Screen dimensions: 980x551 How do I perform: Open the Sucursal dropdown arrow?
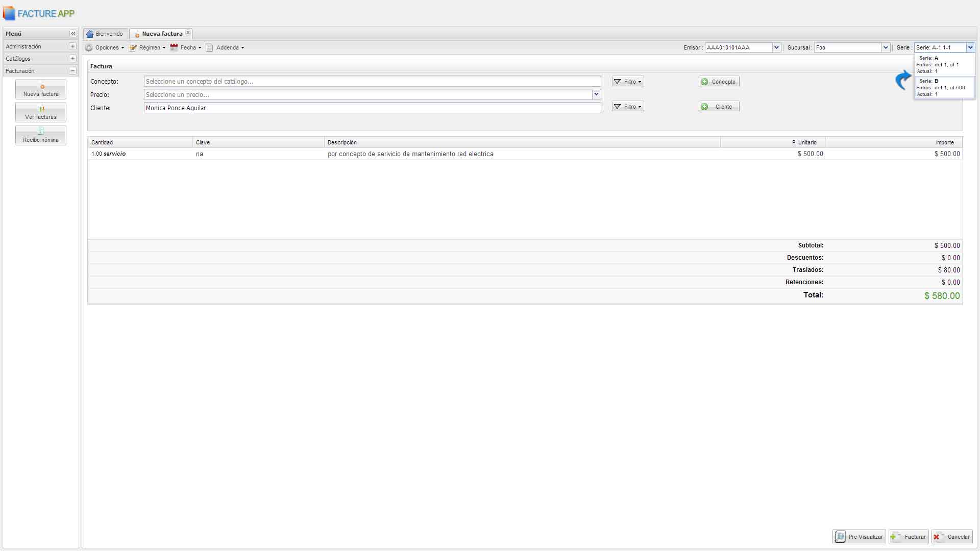point(886,47)
